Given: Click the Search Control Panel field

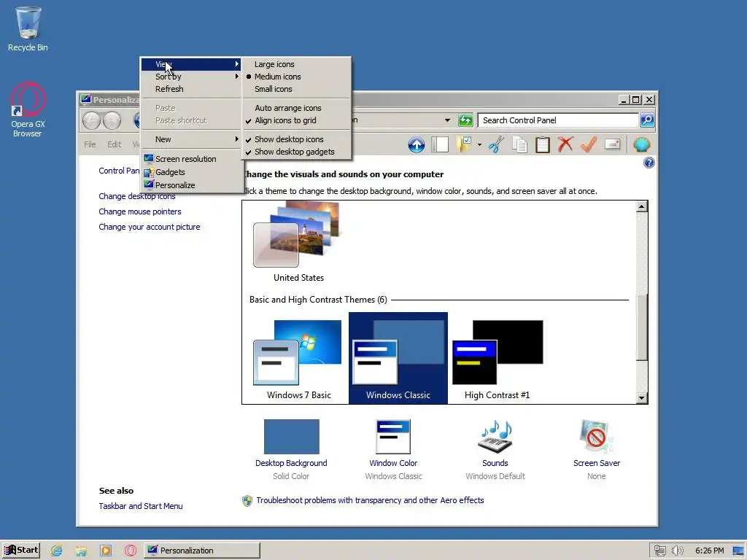Looking at the screenshot, I should point(558,120).
